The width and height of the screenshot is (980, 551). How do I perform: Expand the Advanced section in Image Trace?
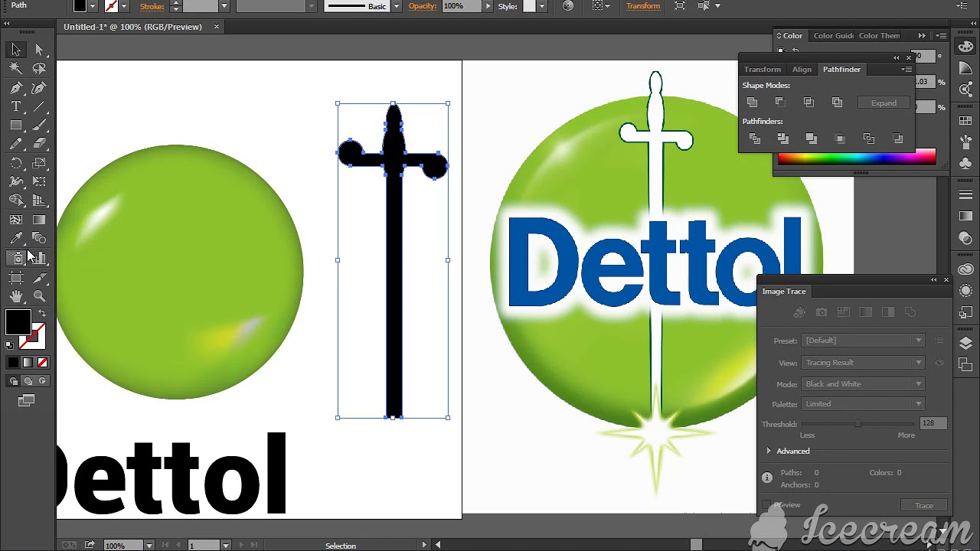coord(769,451)
